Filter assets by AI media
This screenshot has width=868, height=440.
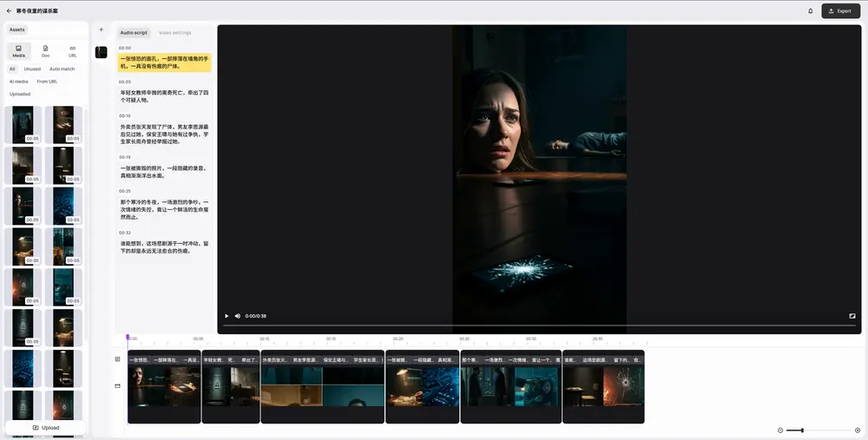point(19,82)
